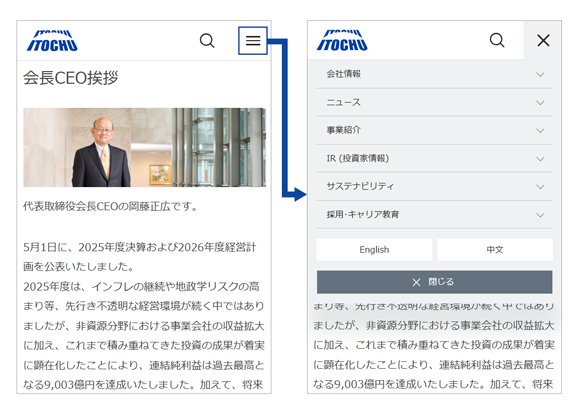Expand the chevron beside 事業紹介
580x412 pixels.
point(540,131)
